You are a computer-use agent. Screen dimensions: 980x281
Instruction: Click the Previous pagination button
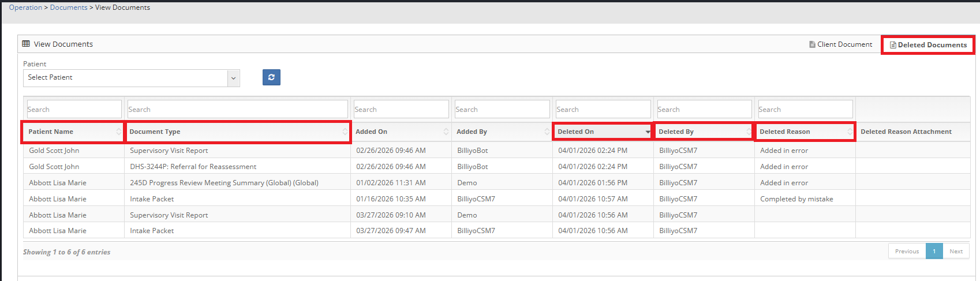coord(907,251)
